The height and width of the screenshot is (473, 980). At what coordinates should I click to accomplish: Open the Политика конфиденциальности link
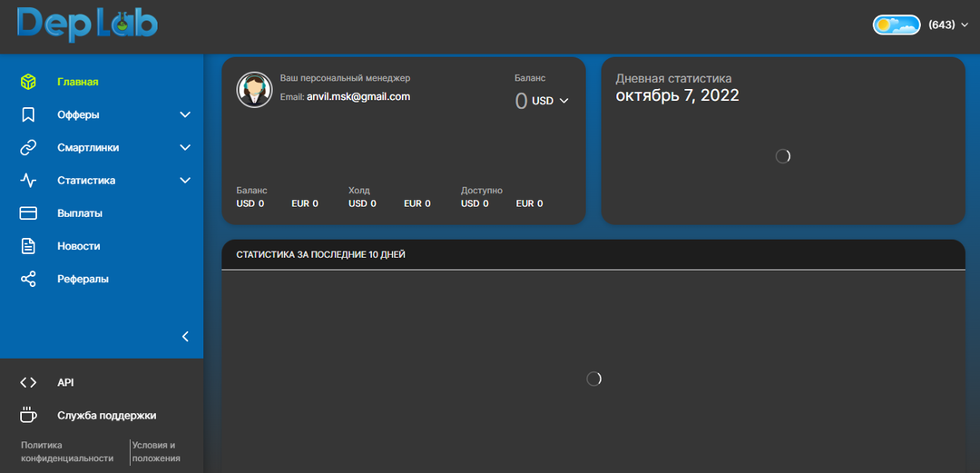66,452
